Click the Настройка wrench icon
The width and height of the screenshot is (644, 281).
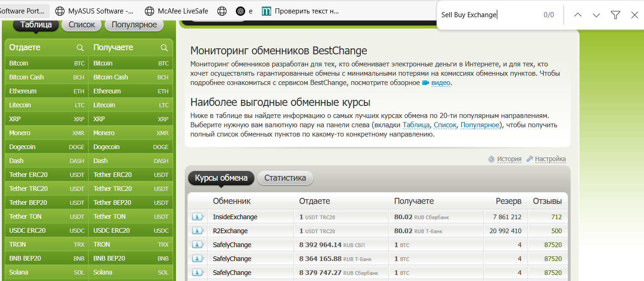tap(530, 159)
